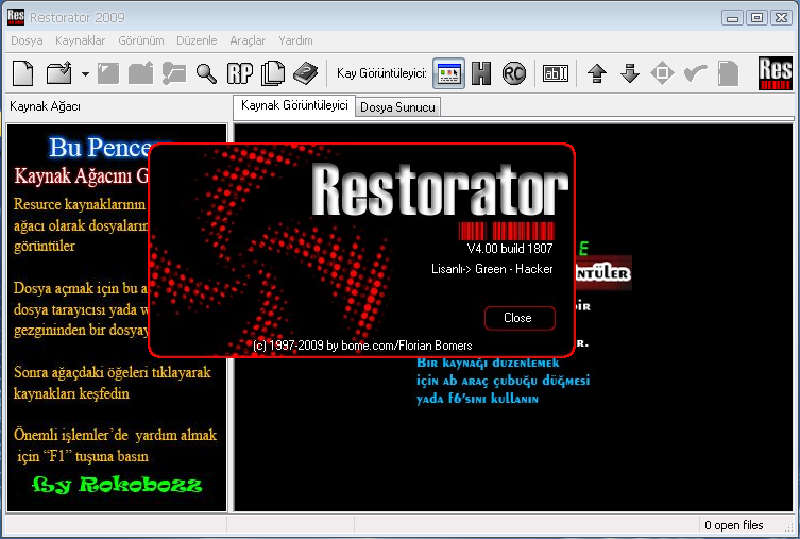Image resolution: width=800 pixels, height=539 pixels.
Task: Click the RP ResPatcher toolbar icon
Action: coord(239,73)
